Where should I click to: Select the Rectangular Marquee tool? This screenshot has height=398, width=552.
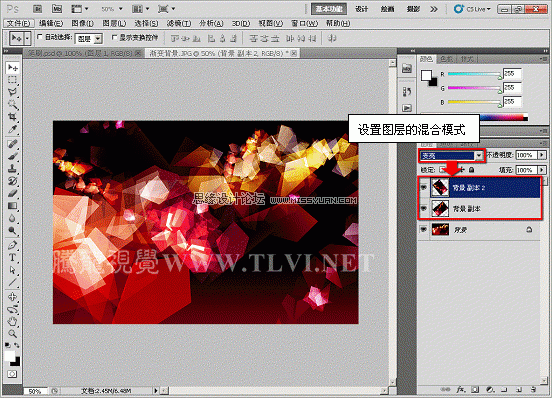(x=12, y=80)
